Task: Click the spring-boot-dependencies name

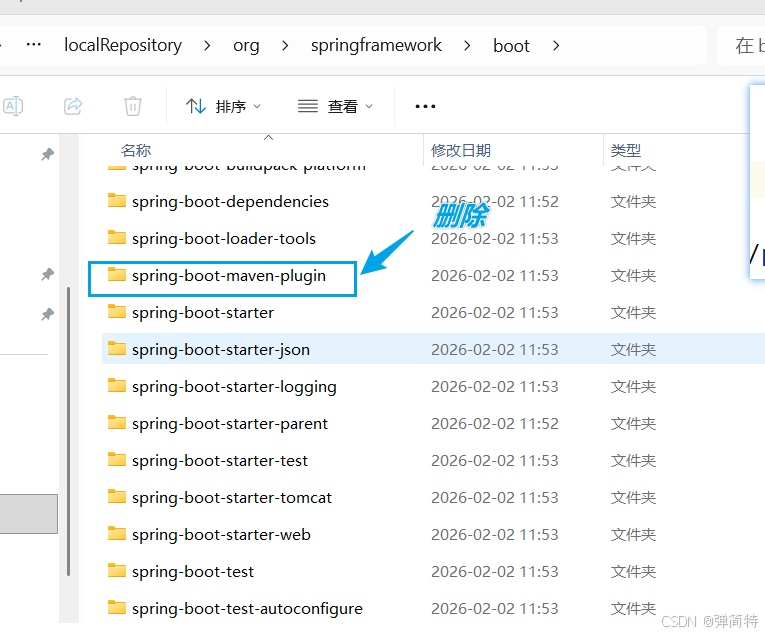Action: pos(230,202)
